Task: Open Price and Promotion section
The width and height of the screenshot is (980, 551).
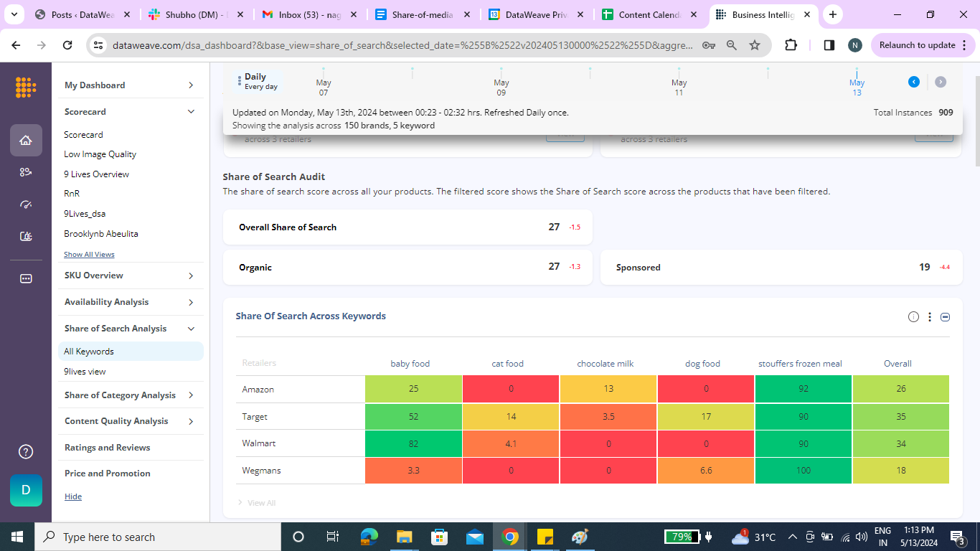Action: pos(108,474)
